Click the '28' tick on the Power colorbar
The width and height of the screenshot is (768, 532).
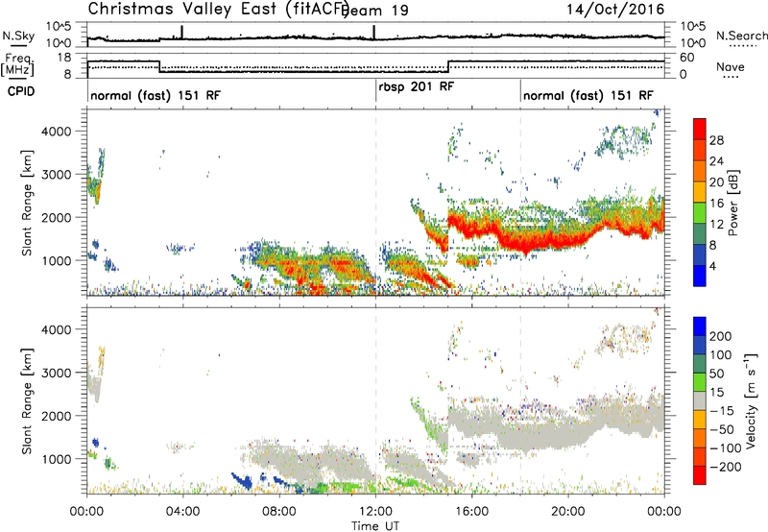tap(716, 140)
